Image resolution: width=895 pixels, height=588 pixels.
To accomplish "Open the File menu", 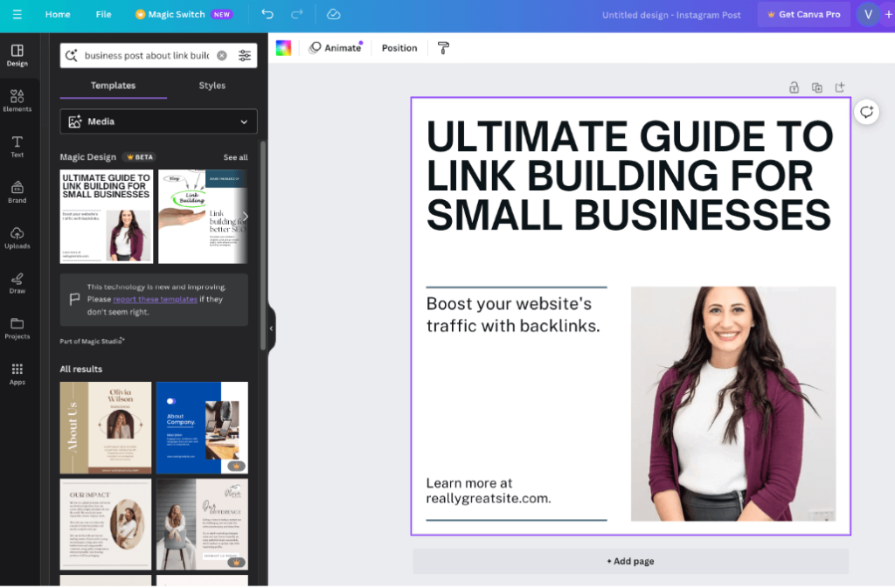I will pos(103,14).
